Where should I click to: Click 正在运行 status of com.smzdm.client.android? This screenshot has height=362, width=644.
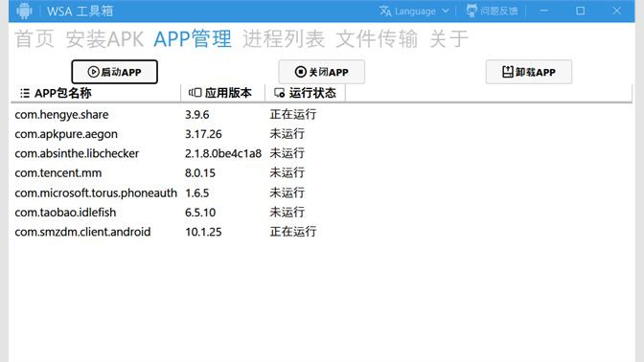click(293, 232)
